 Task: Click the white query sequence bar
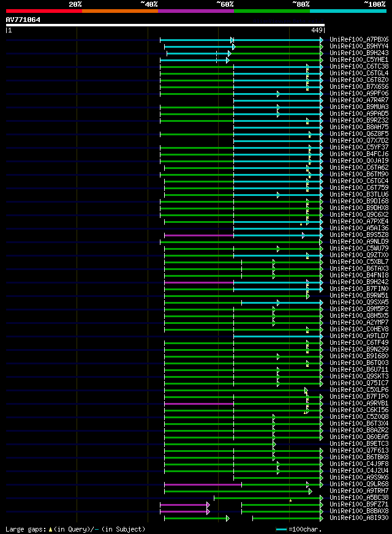[165, 25]
